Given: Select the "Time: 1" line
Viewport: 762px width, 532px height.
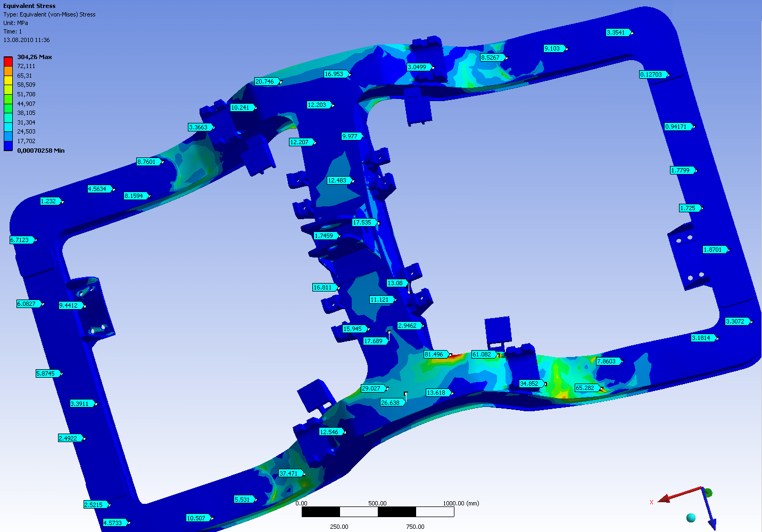Looking at the screenshot, I should 13,31.
